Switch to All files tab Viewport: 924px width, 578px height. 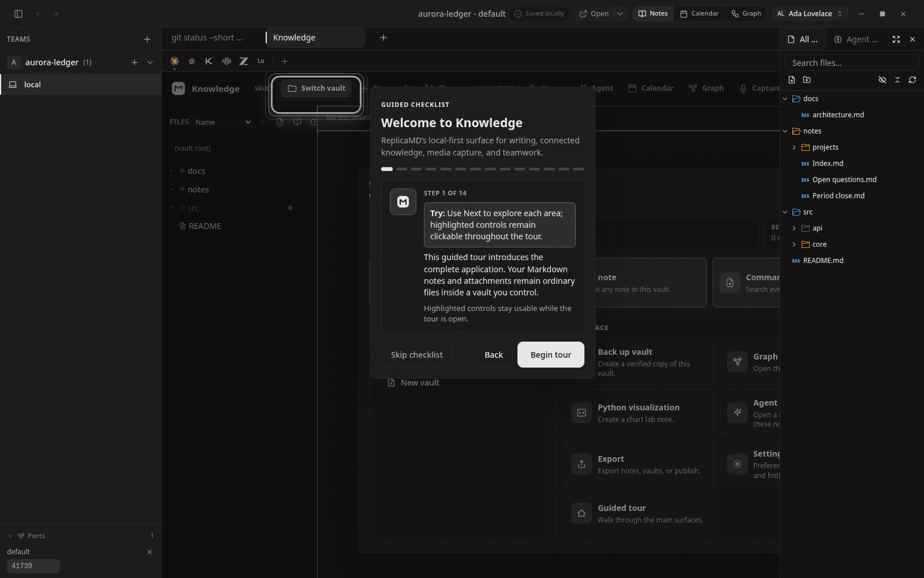[803, 39]
